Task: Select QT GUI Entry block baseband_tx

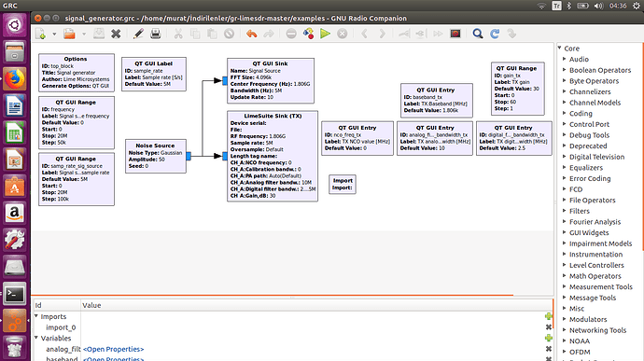Action: [437, 101]
